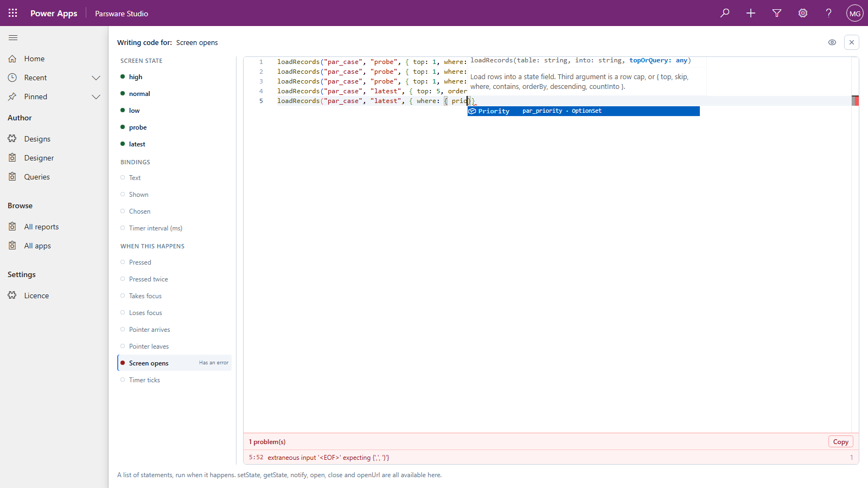The width and height of the screenshot is (868, 488).
Task: Expand the Pinned section chevron
Action: click(x=96, y=97)
